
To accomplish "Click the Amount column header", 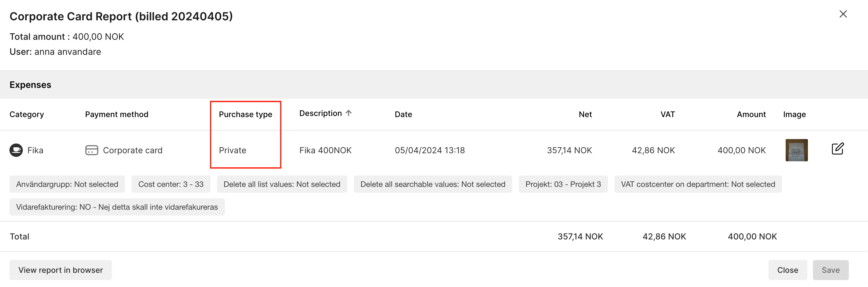I will pyautogui.click(x=751, y=115).
